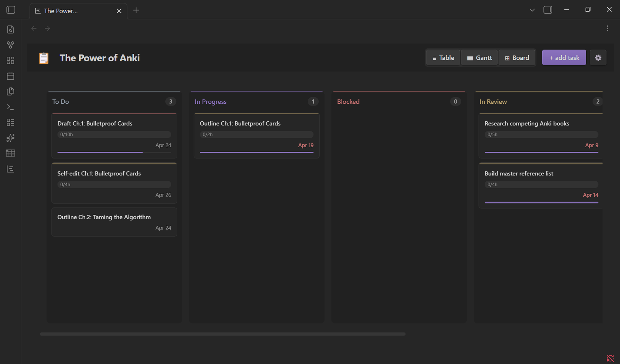Click the four-squares canvas icon in ribbon

click(x=11, y=60)
